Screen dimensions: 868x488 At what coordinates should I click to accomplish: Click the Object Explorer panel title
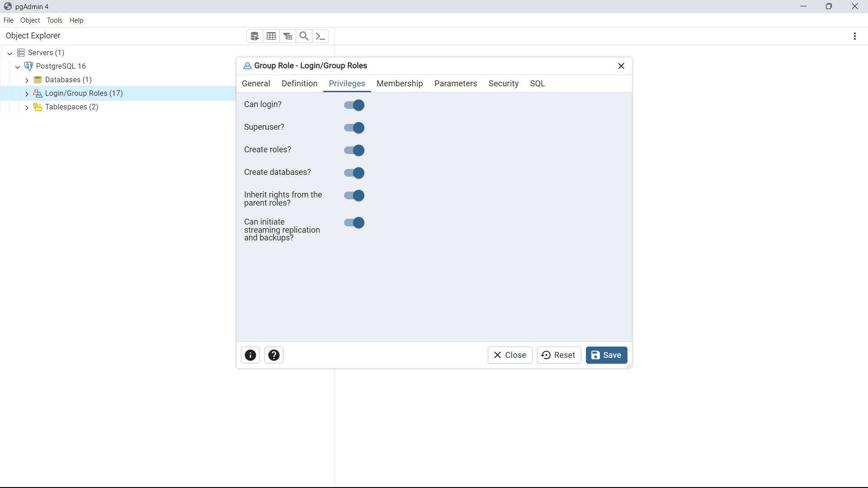[33, 36]
